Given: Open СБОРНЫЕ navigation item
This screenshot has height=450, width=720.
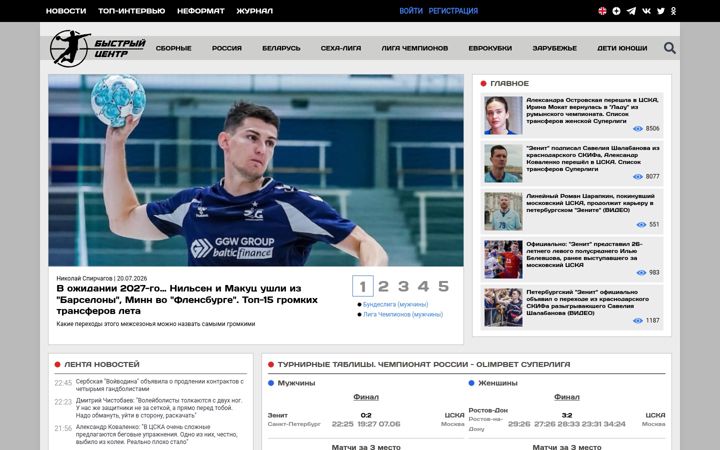Looking at the screenshot, I should pos(174,48).
